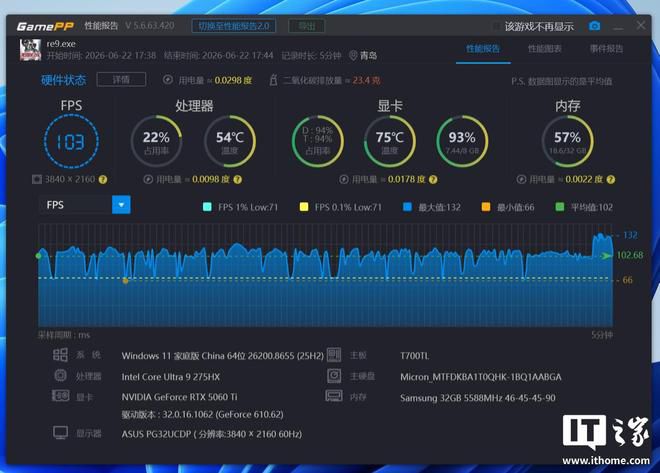The width and height of the screenshot is (660, 473).
Task: Click the GPU 93% memory gauge
Action: 462,141
